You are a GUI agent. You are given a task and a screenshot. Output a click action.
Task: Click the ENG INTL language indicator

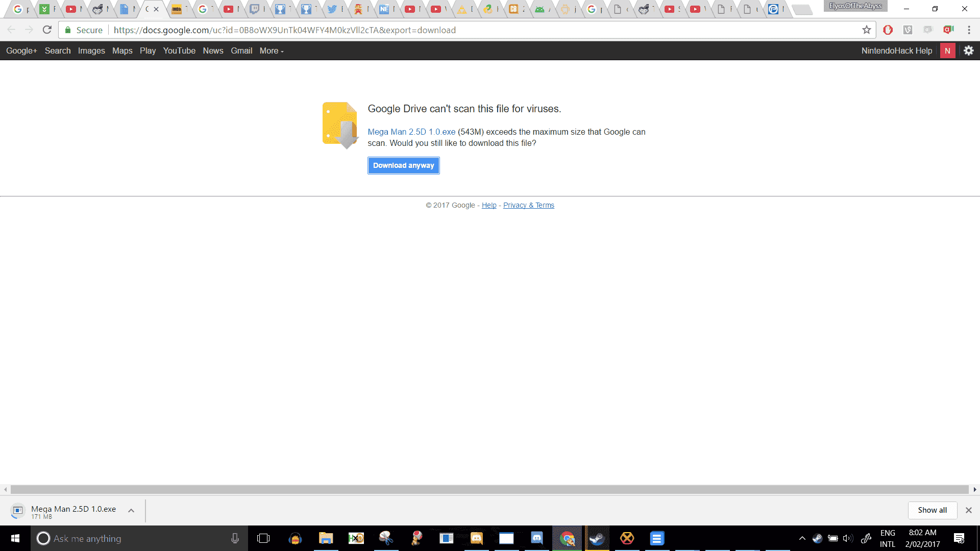pyautogui.click(x=888, y=538)
